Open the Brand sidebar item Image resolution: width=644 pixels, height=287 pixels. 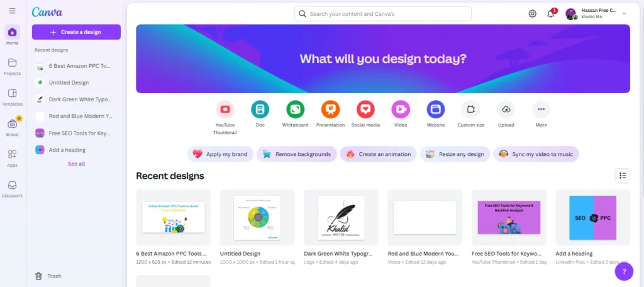click(x=13, y=128)
